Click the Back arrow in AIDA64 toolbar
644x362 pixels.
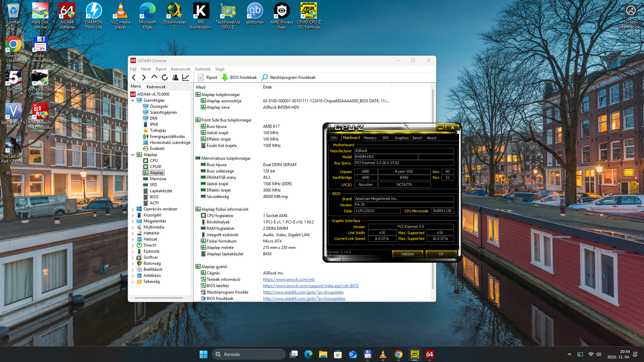pos(134,77)
